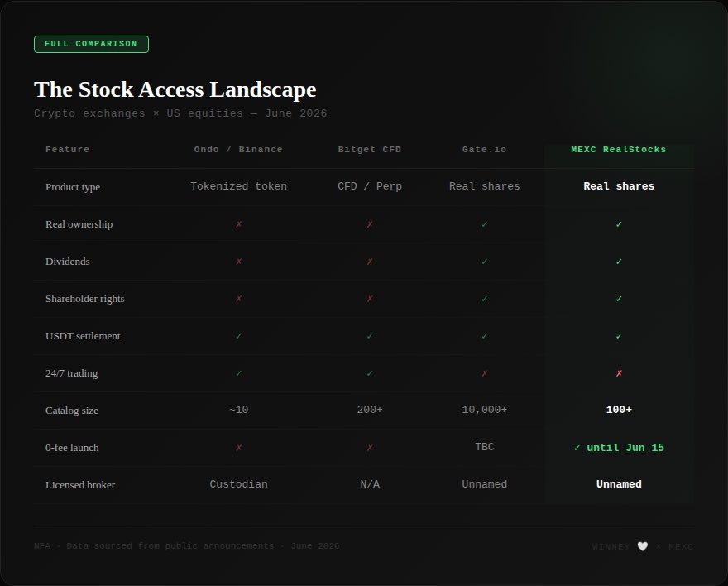Click the Real ownership row label
Viewport: 728px width, 586px height.
pos(79,224)
